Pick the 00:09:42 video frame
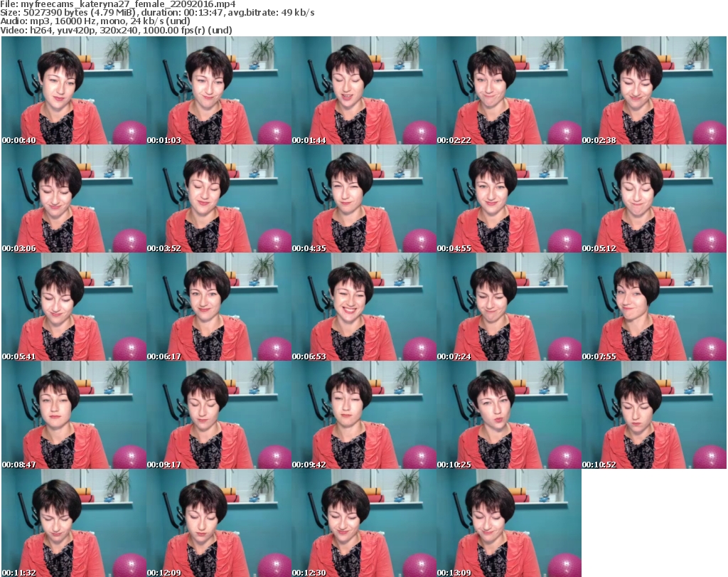Viewport: 728px width, 577px height. click(x=363, y=415)
